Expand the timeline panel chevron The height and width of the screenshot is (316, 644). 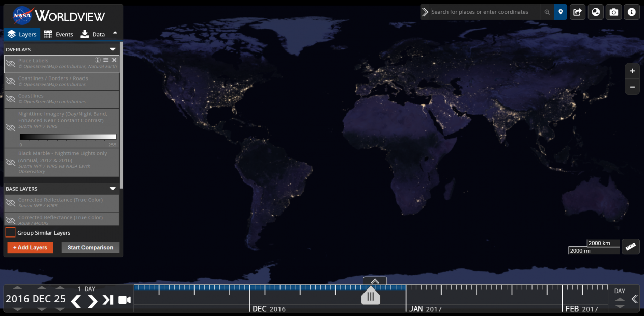point(375,281)
